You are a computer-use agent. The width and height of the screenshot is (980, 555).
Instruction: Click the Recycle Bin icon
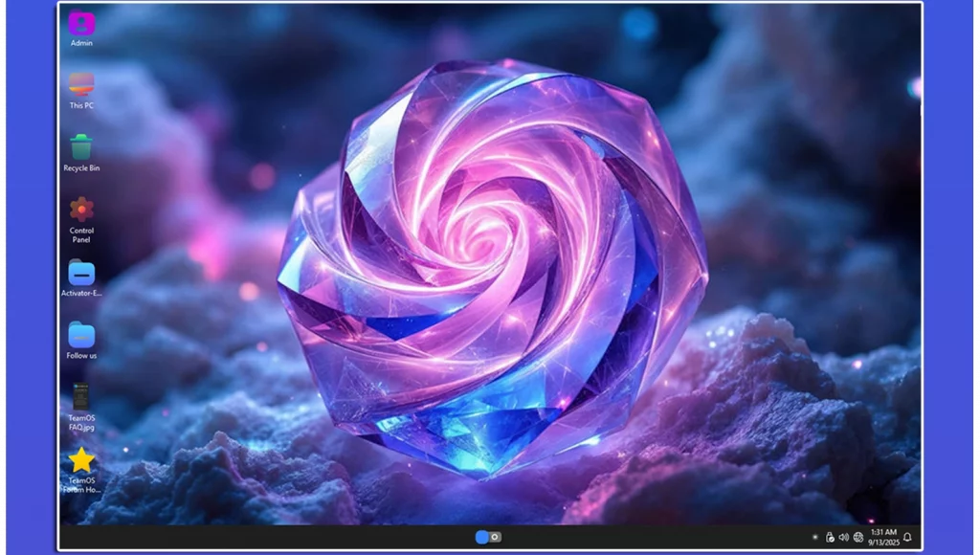pos(81,147)
